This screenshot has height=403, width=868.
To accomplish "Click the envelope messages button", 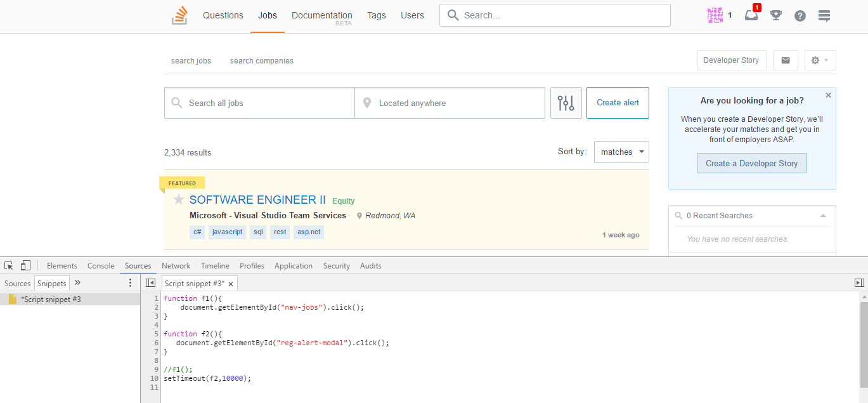I will tap(786, 60).
